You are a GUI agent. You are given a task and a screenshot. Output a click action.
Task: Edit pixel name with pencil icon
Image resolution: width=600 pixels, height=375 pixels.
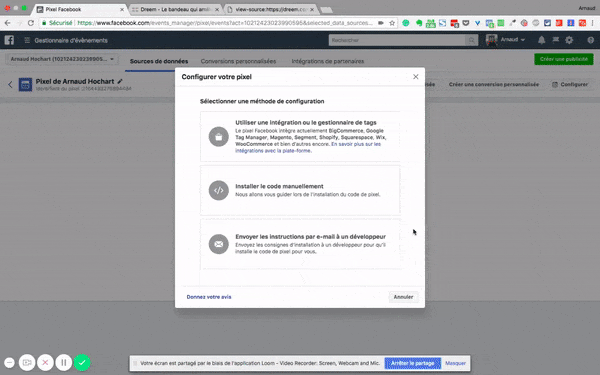click(x=120, y=81)
